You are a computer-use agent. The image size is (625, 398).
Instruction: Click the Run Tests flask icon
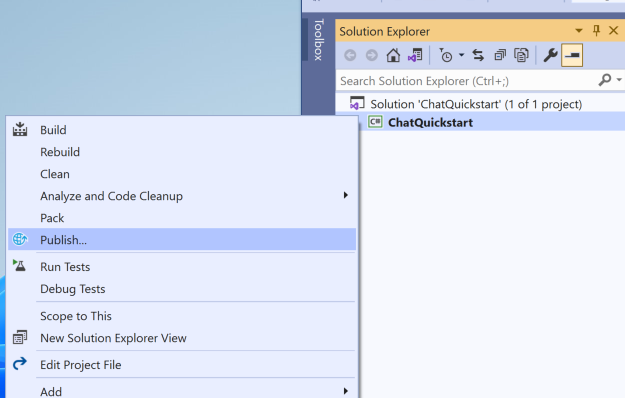19,265
